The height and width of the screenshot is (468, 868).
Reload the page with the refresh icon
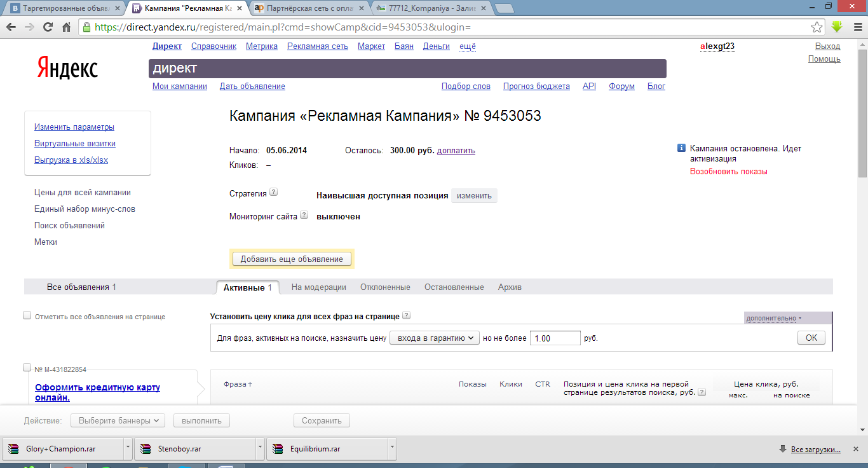coord(48,27)
